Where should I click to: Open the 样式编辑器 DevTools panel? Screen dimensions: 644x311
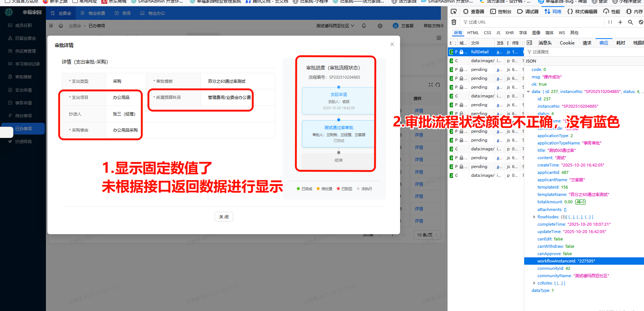point(582,11)
